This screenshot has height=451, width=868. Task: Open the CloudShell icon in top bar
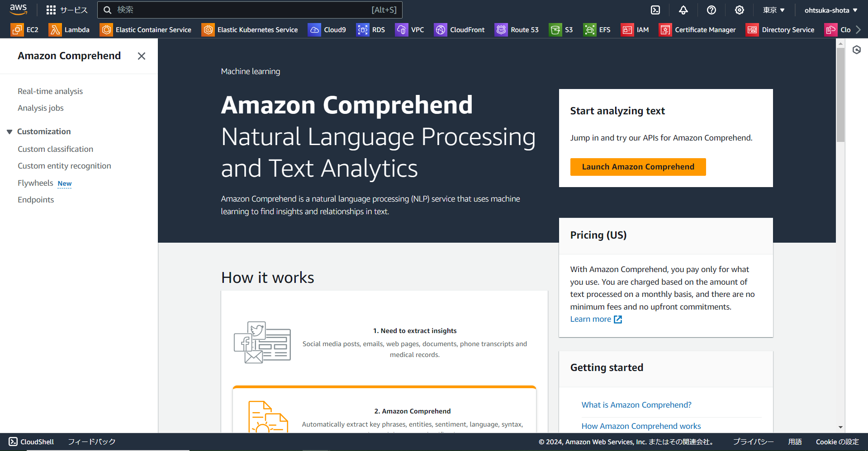click(655, 10)
